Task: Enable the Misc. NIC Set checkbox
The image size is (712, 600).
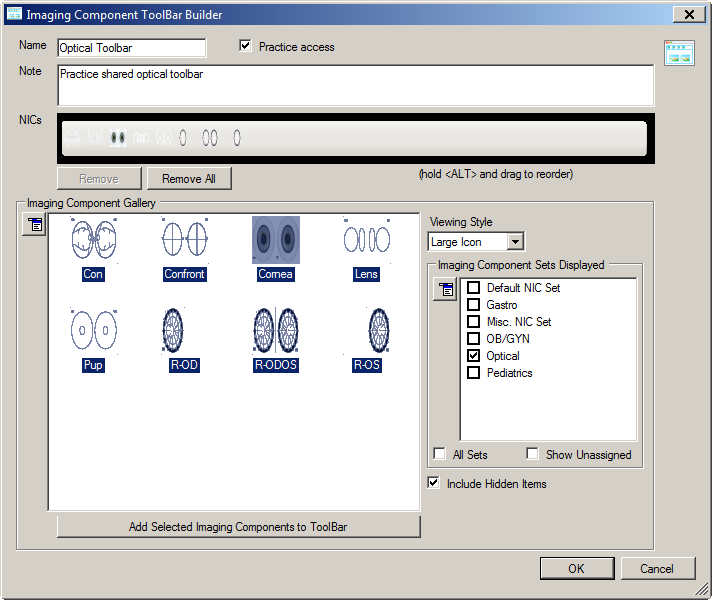Action: pyautogui.click(x=474, y=322)
